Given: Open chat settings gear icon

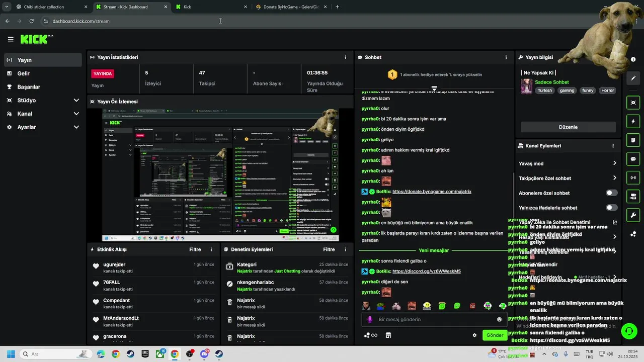Looking at the screenshot, I should point(474,335).
